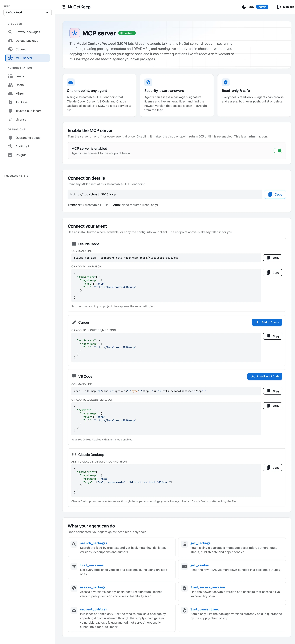
Task: Copy the Claude Code .mcp.json config
Action: tap(273, 272)
